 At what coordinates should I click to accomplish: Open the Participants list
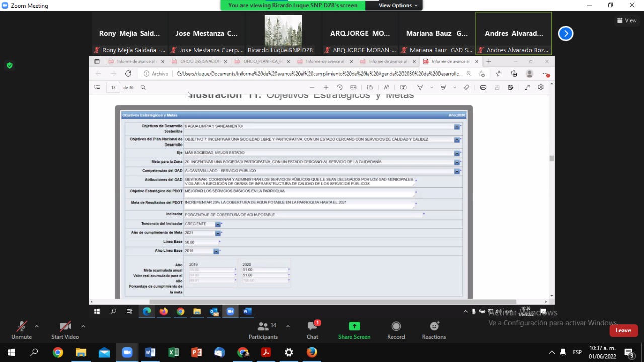(263, 330)
